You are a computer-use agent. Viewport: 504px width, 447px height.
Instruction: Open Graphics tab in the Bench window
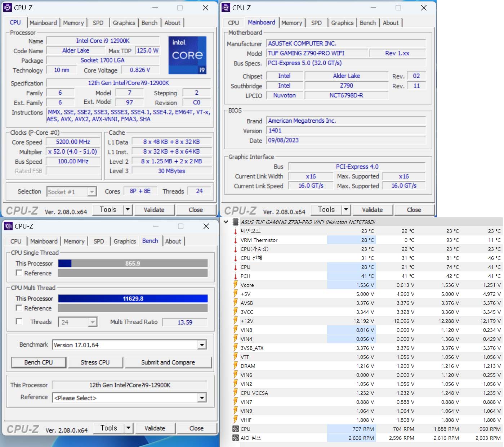(x=125, y=241)
